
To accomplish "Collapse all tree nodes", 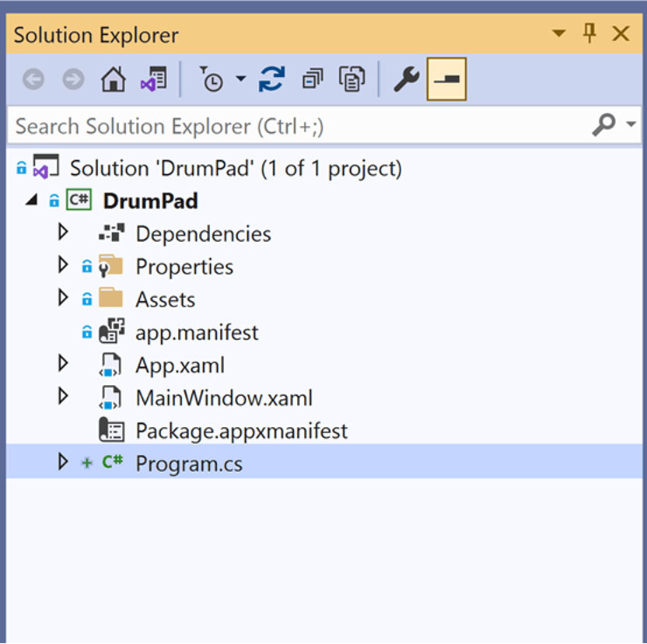I will (x=313, y=79).
